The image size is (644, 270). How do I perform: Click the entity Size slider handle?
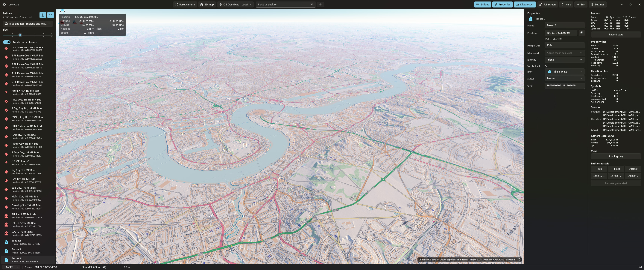click(20, 35)
